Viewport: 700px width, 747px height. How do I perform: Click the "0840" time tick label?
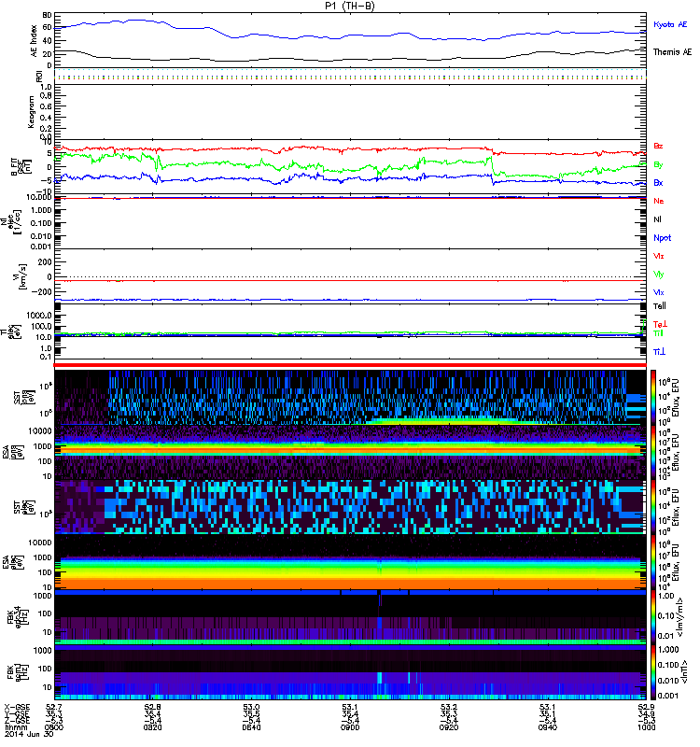pyautogui.click(x=251, y=727)
